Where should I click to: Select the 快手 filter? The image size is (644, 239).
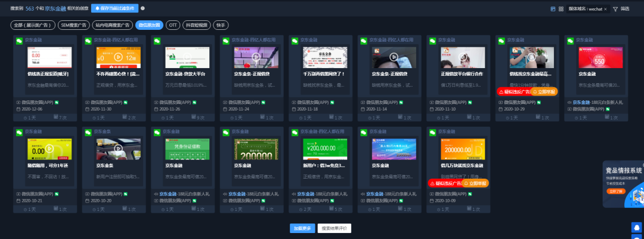click(x=221, y=25)
